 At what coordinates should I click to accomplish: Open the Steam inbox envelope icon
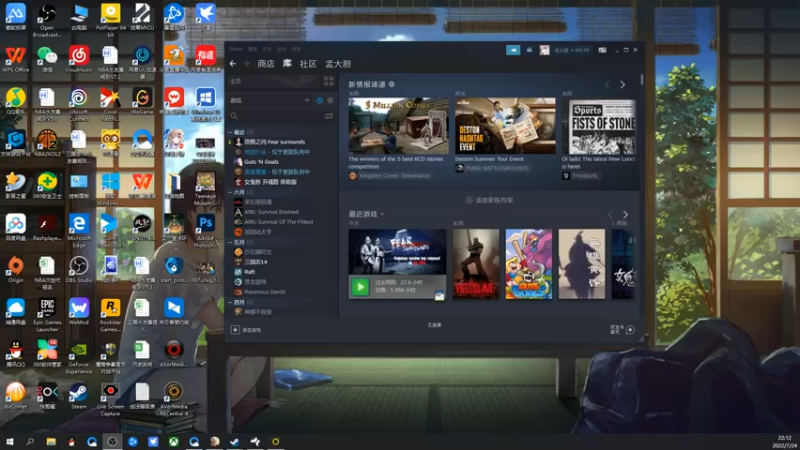pyautogui.click(x=529, y=49)
